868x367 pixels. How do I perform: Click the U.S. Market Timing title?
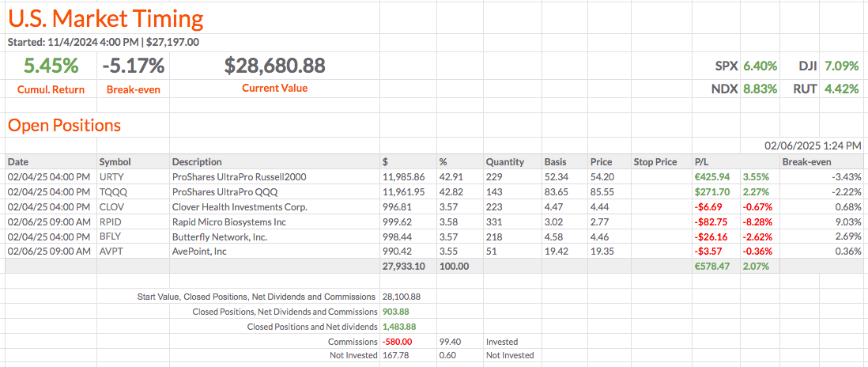tap(105, 18)
